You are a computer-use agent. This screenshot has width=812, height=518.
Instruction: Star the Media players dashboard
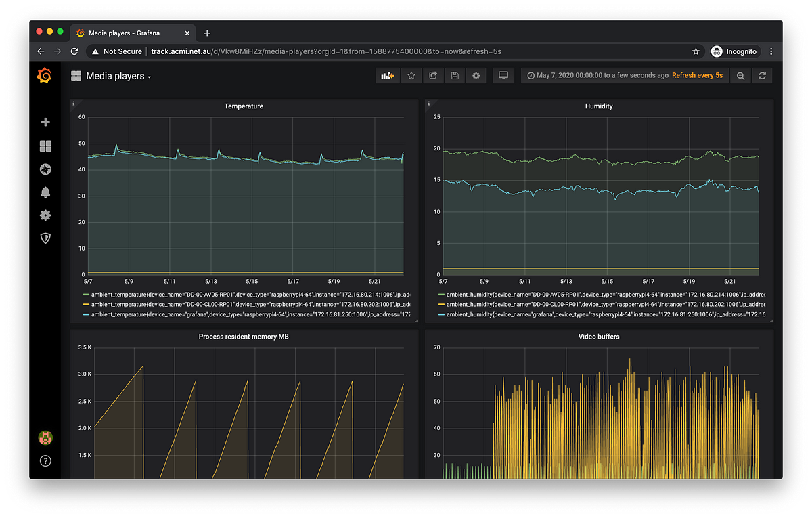pyautogui.click(x=411, y=75)
